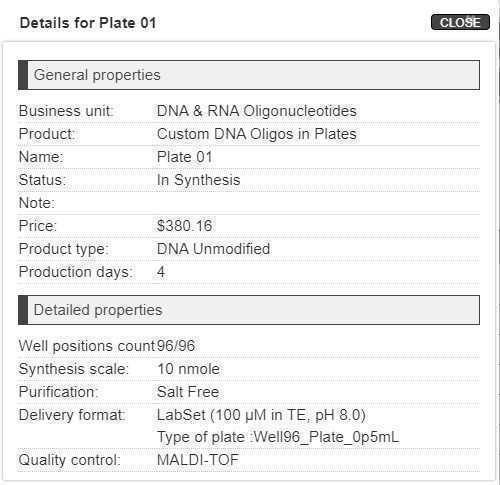Click the Business unit label
This screenshot has width=500, height=485.
(x=65, y=111)
